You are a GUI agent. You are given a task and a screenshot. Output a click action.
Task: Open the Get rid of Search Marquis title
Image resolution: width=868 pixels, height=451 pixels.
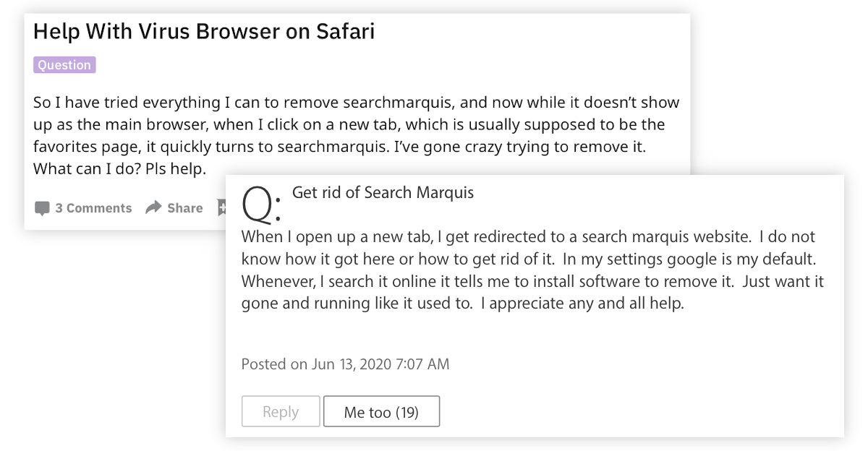pos(383,193)
